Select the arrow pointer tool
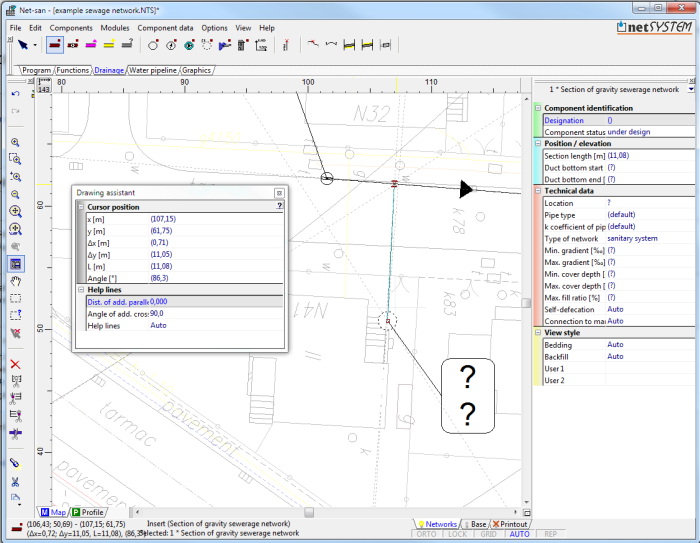Viewport: 700px width, 543px height. [x=23, y=45]
